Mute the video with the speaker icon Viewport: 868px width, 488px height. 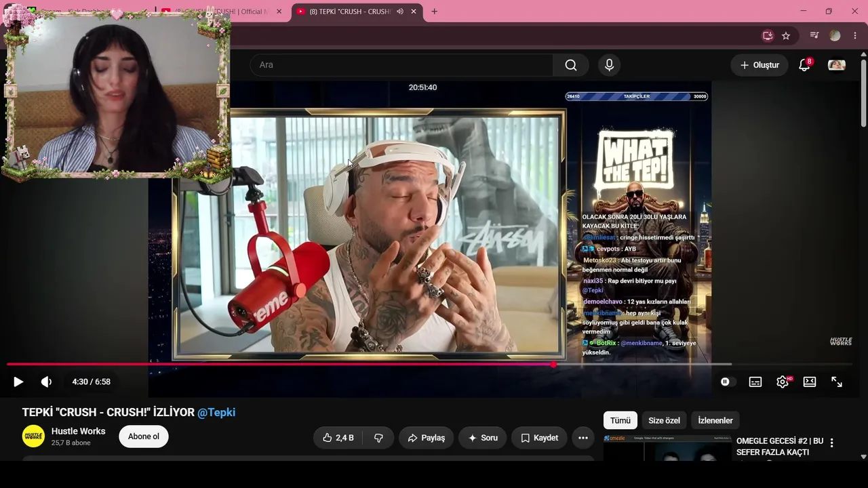click(46, 382)
